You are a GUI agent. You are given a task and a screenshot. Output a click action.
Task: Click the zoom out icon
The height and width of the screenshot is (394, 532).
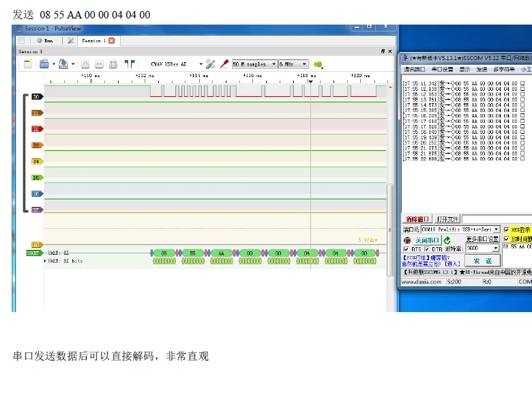(98, 64)
